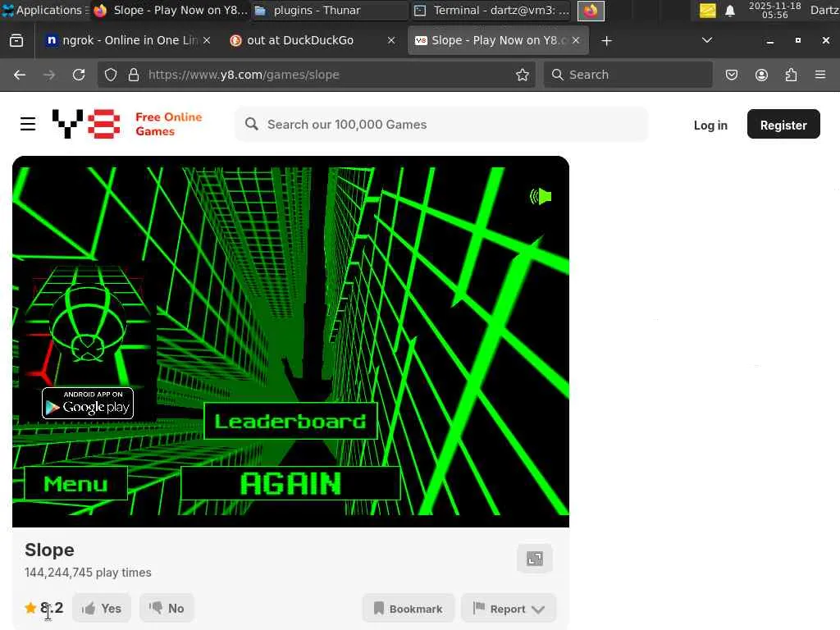The image size is (840, 630).
Task: Open a new browser tab
Action: 606,41
